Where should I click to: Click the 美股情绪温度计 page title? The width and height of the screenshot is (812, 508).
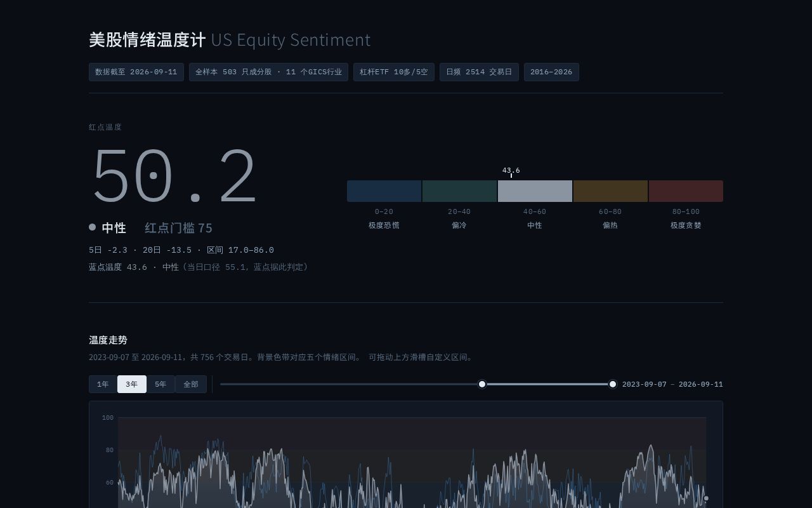(x=147, y=39)
